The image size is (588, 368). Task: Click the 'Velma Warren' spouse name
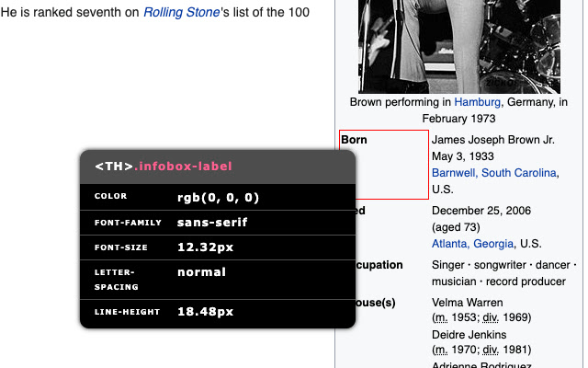(x=467, y=303)
